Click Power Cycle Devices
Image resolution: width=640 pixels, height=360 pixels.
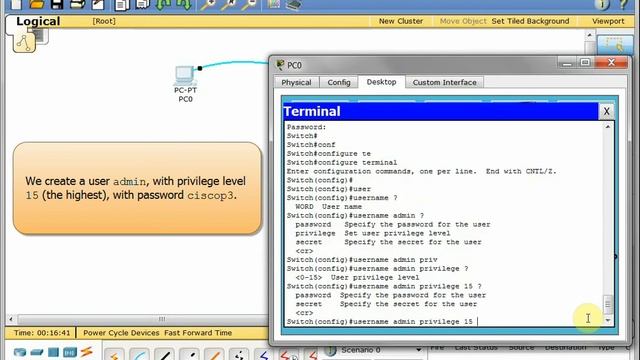click(x=121, y=333)
